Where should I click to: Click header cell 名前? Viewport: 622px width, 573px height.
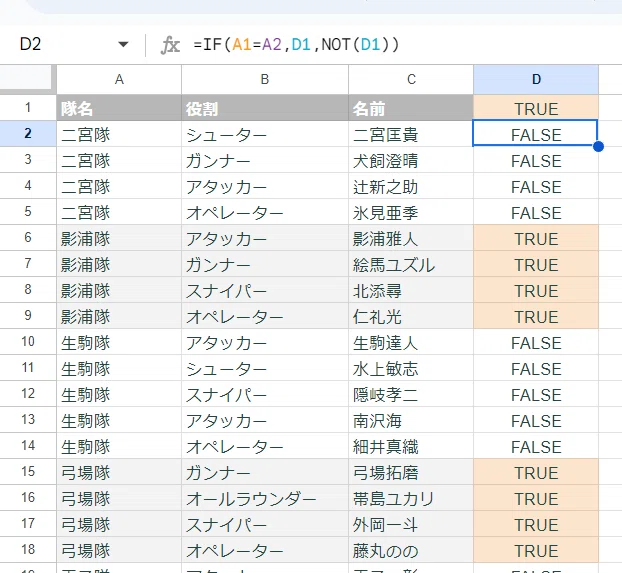tap(411, 108)
